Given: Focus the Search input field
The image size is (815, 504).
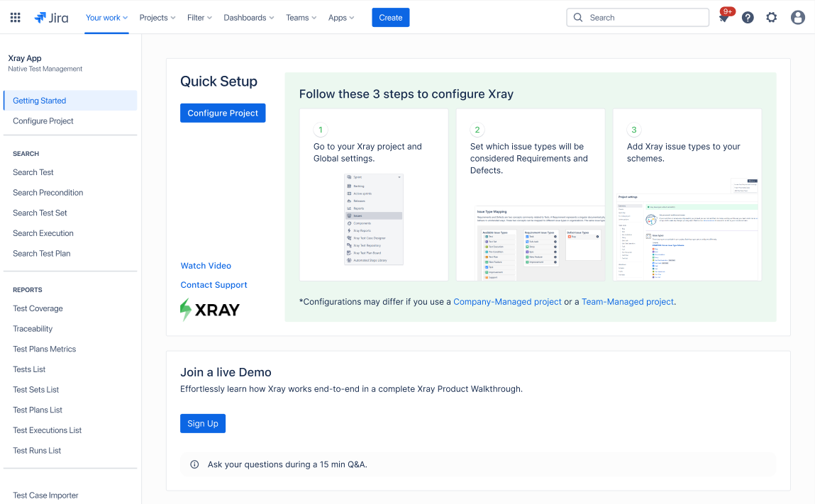Looking at the screenshot, I should pyautogui.click(x=638, y=18).
